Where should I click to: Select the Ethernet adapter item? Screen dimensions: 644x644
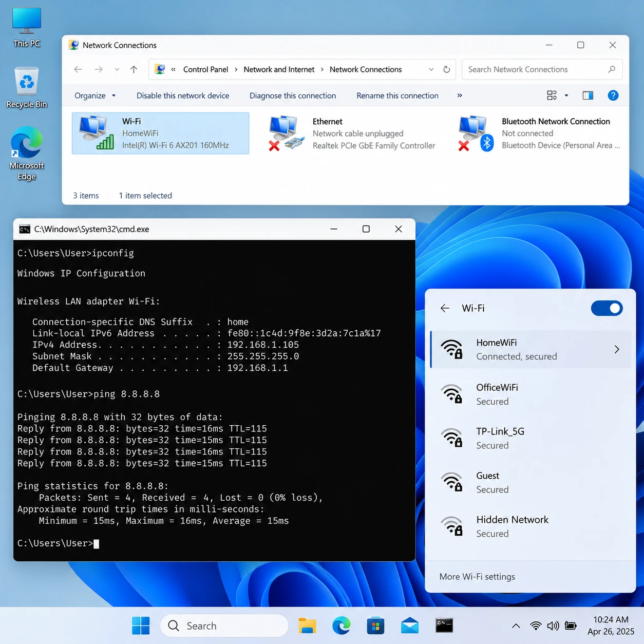tap(352, 134)
